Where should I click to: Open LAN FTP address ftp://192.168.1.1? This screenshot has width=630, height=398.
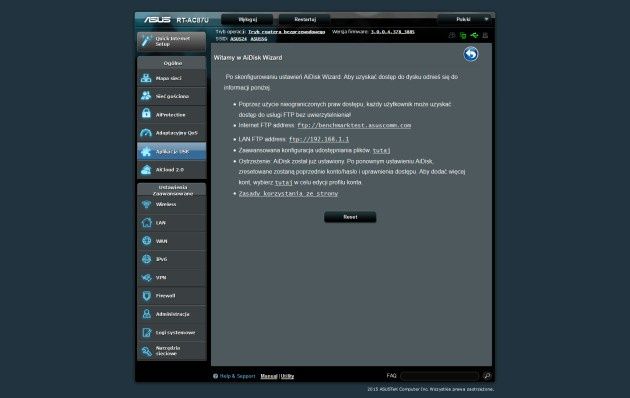click(319, 139)
